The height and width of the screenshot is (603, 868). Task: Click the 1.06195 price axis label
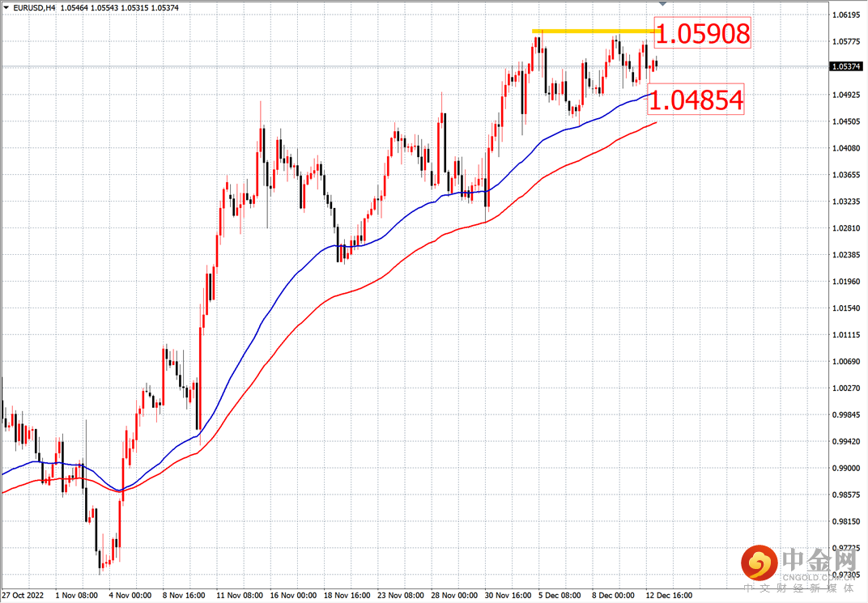[846, 15]
